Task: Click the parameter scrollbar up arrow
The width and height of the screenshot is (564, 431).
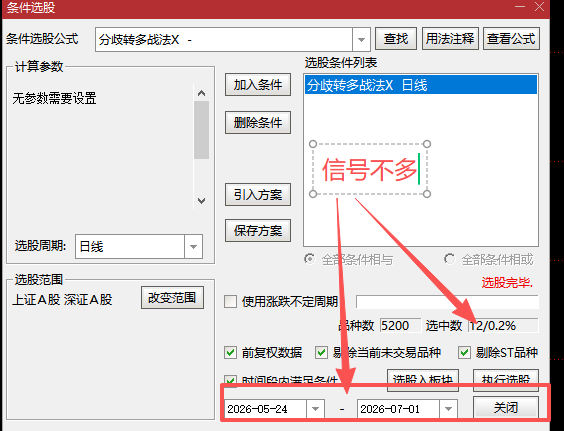Action: (x=201, y=93)
